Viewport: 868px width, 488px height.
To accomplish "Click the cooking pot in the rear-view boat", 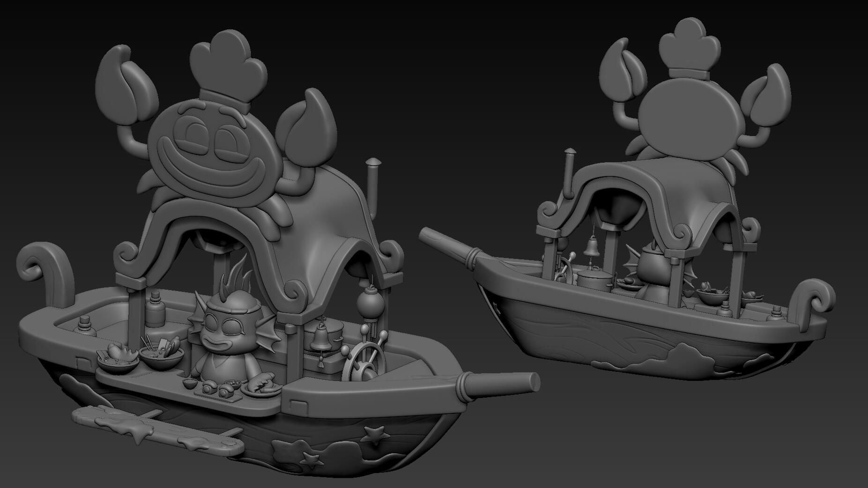I will [x=594, y=279].
